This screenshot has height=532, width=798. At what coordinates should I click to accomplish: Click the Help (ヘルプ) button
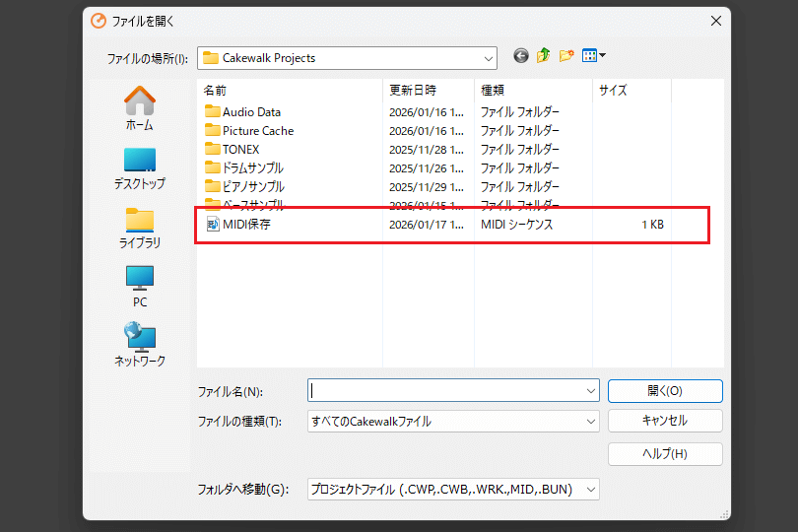click(x=665, y=454)
